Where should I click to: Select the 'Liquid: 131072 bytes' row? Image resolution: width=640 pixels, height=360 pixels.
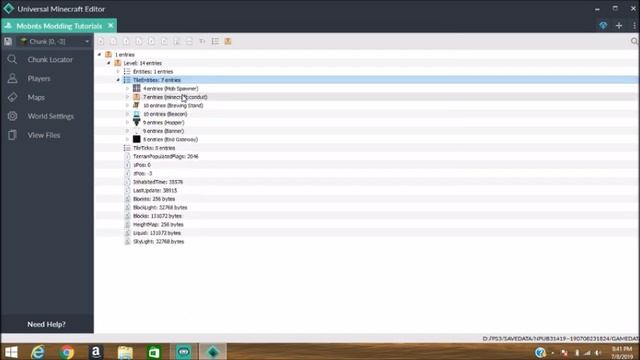[x=157, y=233]
